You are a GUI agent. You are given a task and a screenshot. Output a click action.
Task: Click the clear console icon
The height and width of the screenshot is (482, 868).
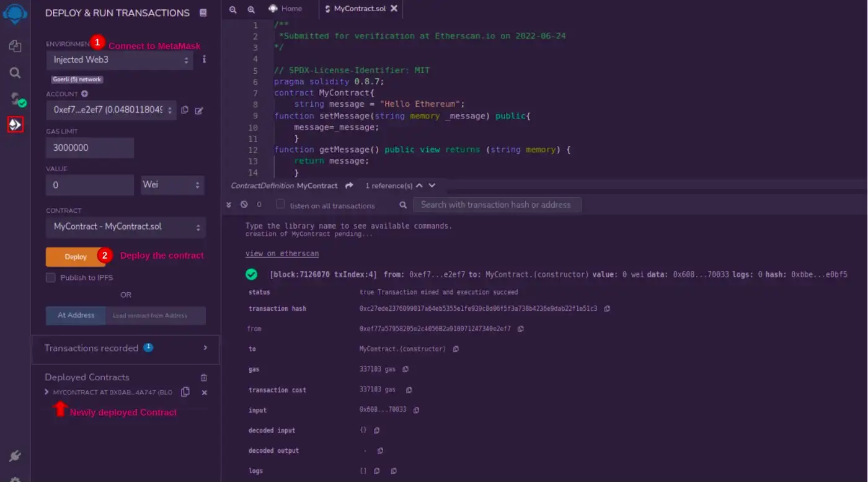[x=244, y=205]
